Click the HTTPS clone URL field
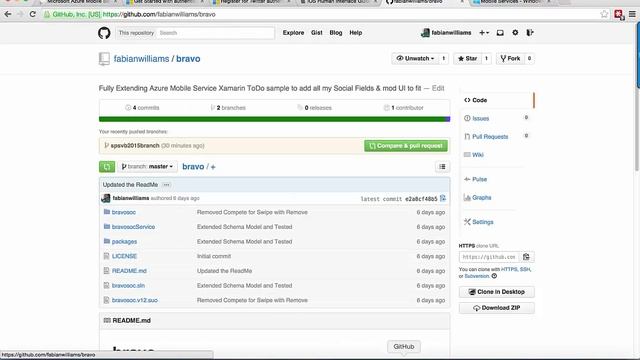640x360 pixels. pyautogui.click(x=489, y=257)
